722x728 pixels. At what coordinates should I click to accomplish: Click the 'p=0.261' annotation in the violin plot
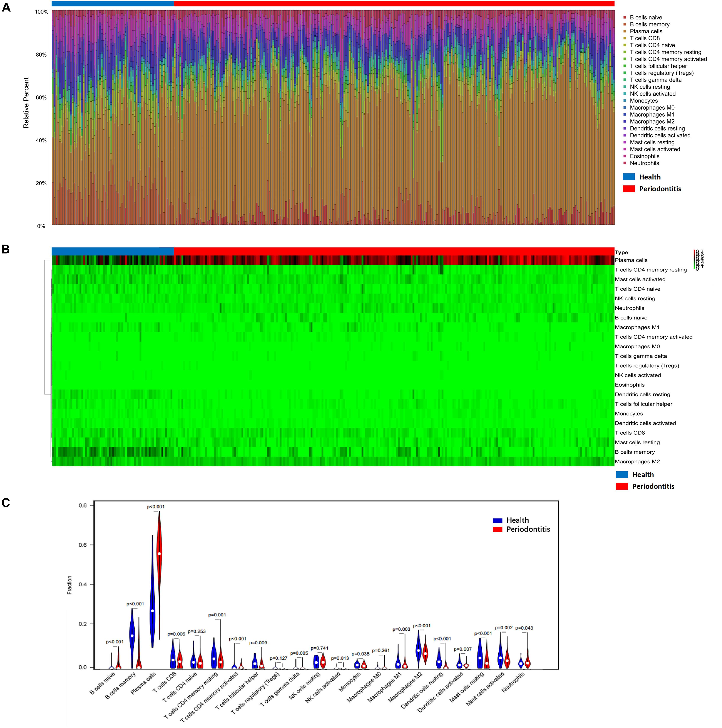pos(381,650)
